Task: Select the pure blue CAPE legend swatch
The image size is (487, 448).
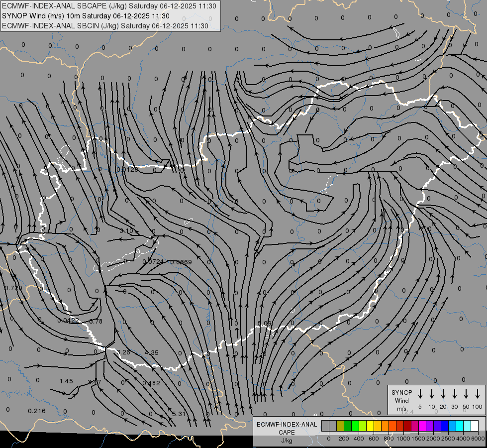Action: (x=444, y=426)
